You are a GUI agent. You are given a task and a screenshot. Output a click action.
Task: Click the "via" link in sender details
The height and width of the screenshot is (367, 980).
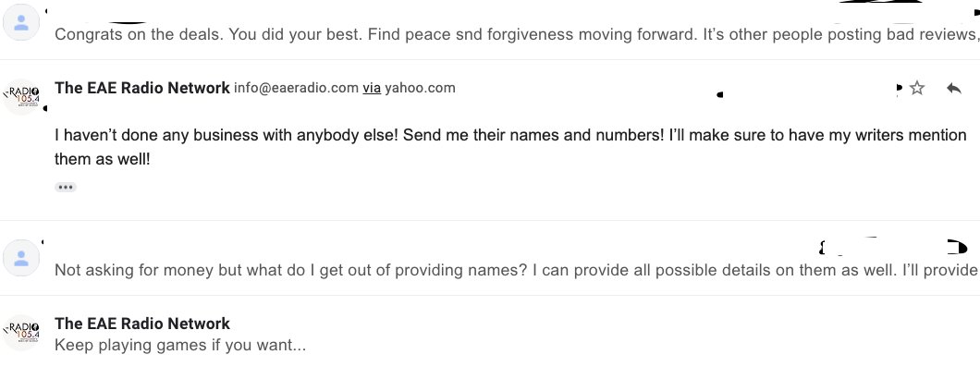point(372,88)
